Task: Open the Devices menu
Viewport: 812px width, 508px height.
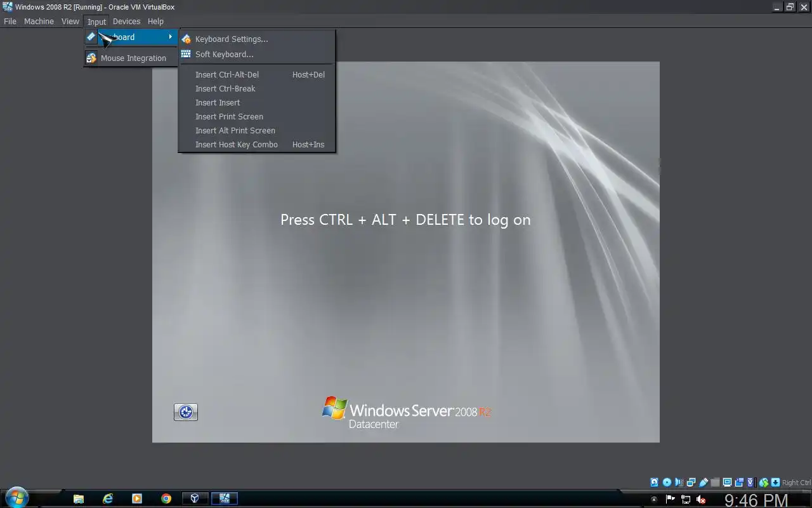Action: tap(126, 21)
